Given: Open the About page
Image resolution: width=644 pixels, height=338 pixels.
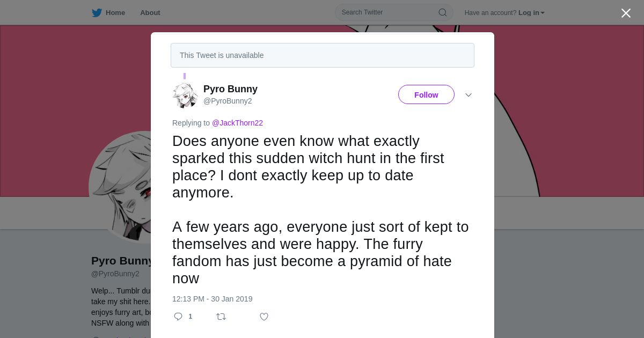Looking at the screenshot, I should [x=150, y=13].
